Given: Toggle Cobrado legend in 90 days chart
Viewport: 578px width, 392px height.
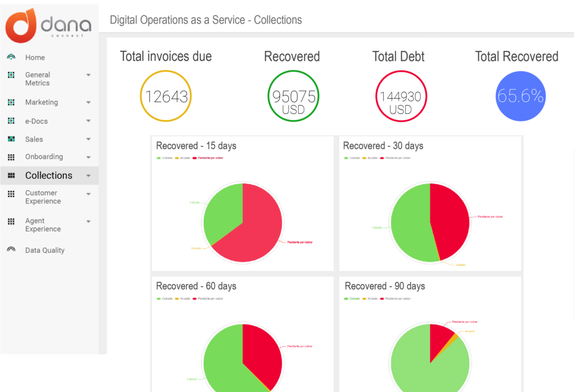Looking at the screenshot, I should pyautogui.click(x=352, y=299).
